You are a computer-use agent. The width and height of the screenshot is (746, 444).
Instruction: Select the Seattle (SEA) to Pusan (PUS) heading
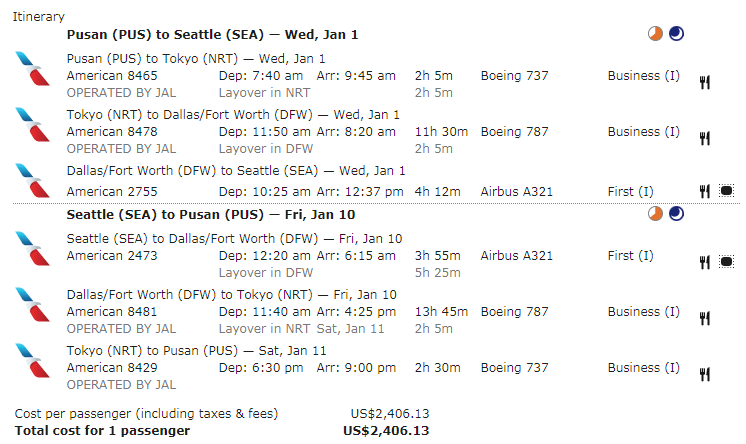click(x=211, y=215)
